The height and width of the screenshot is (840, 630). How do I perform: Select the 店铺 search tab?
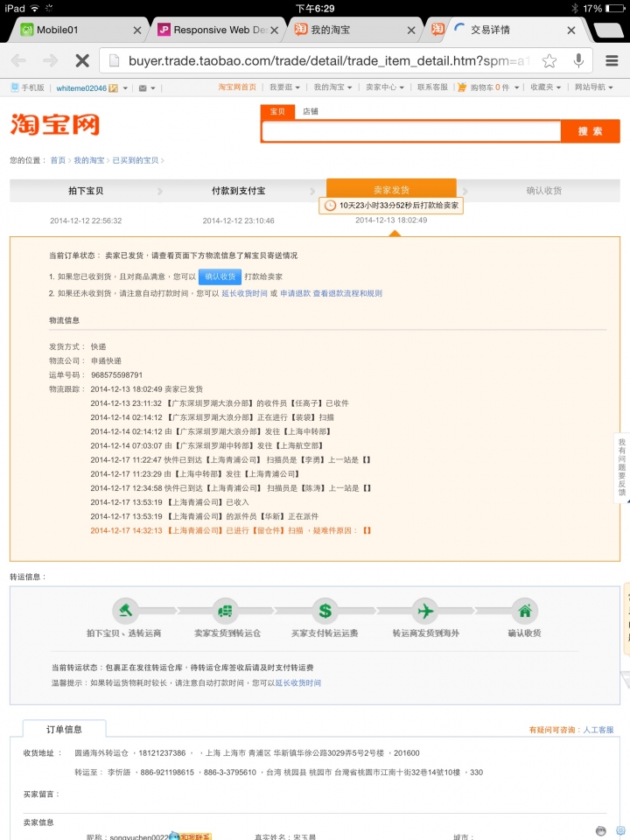pyautogui.click(x=310, y=111)
